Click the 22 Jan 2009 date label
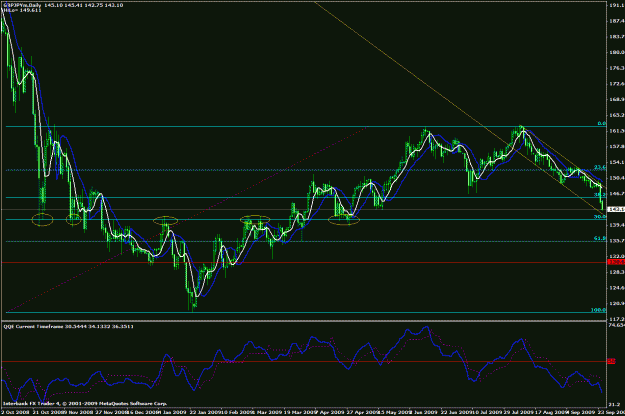The image size is (625, 416). point(204,413)
